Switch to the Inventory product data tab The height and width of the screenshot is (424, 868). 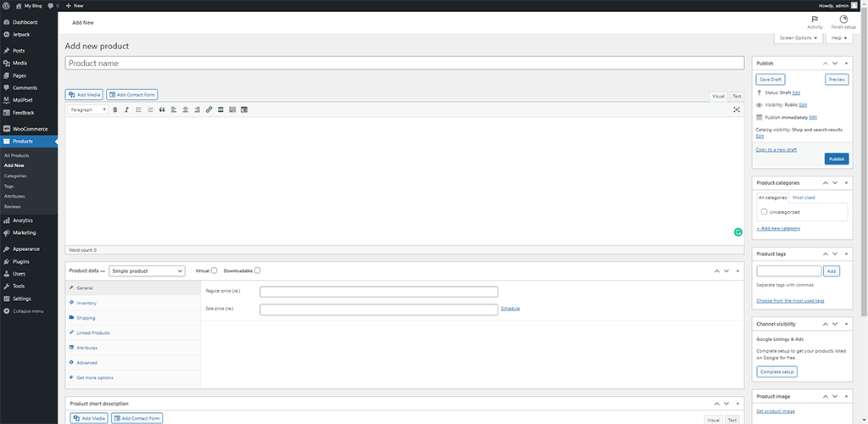[86, 303]
